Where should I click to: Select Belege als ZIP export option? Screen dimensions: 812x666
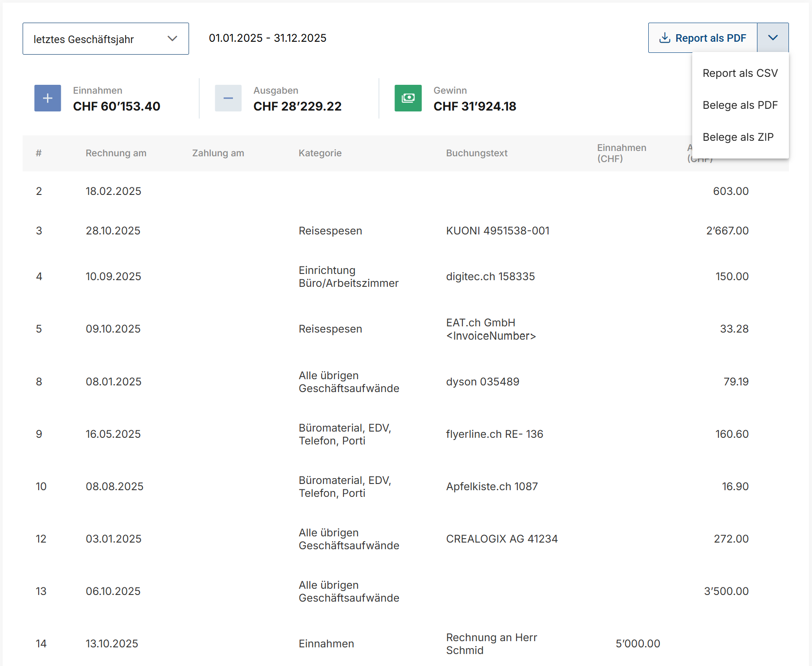[x=738, y=137]
